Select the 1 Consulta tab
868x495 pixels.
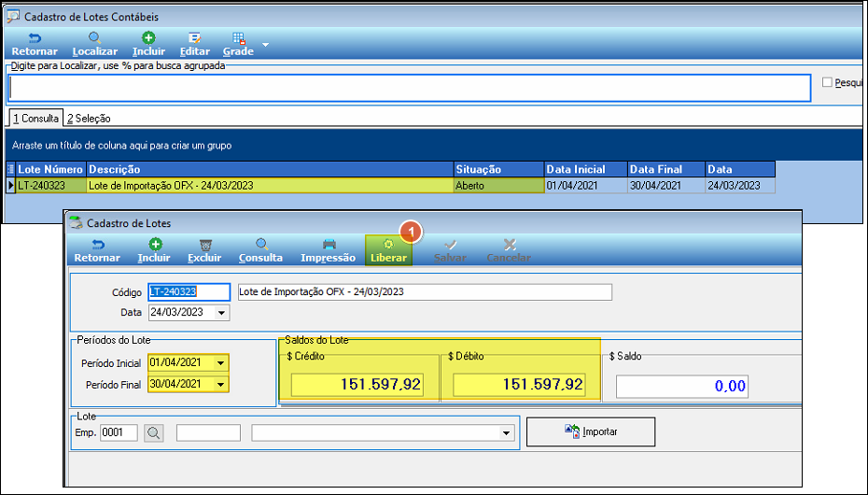tap(36, 118)
